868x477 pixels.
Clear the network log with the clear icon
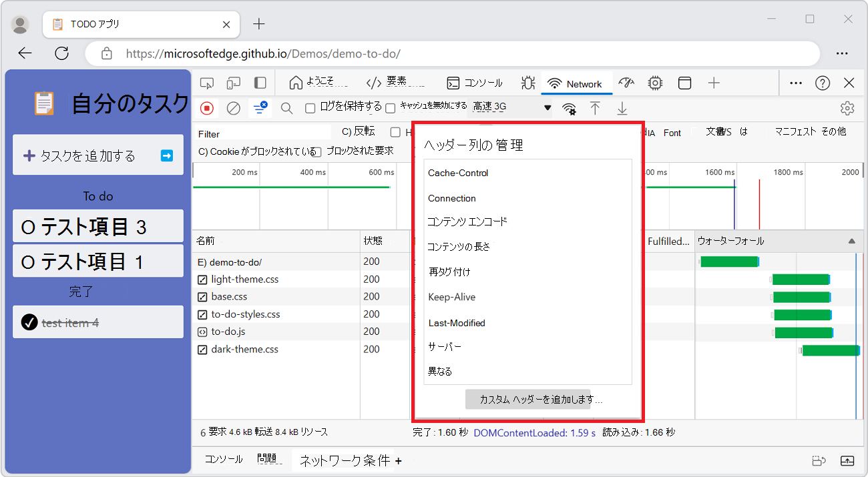pyautogui.click(x=233, y=107)
